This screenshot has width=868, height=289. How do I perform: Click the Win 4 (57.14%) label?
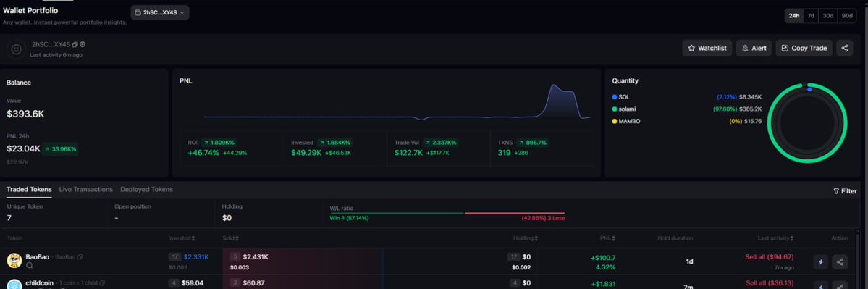(350, 218)
